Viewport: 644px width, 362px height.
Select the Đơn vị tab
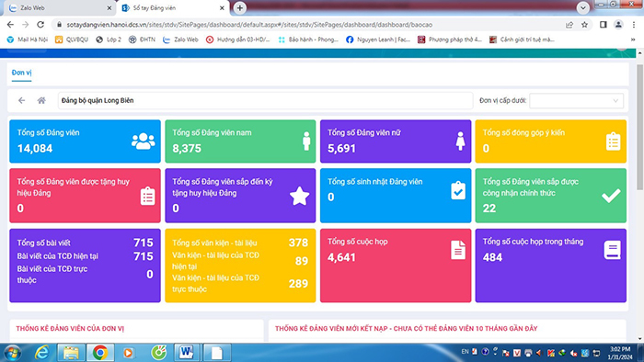(21, 73)
